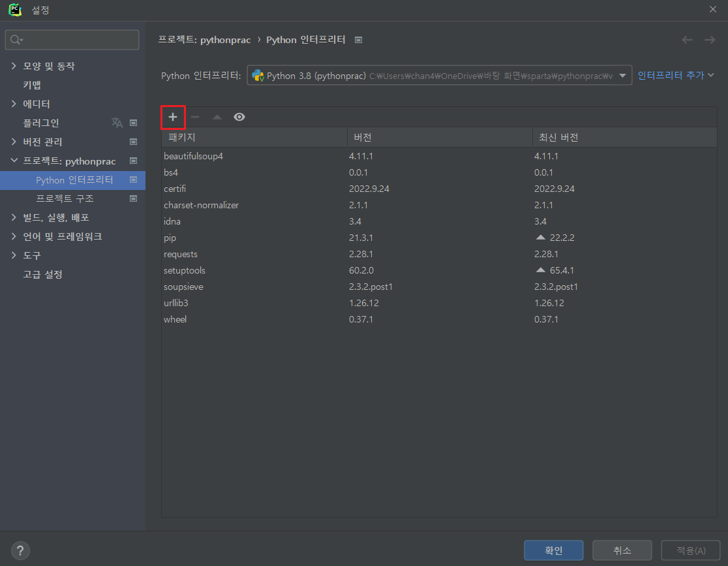
Task: Click version 1.26.12 in 버전 column
Action: [x=364, y=303]
